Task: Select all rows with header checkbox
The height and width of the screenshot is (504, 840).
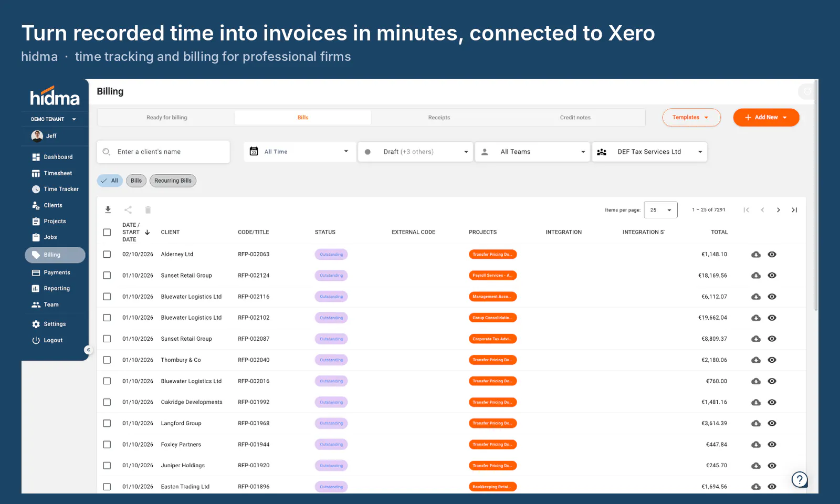Action: point(107,232)
